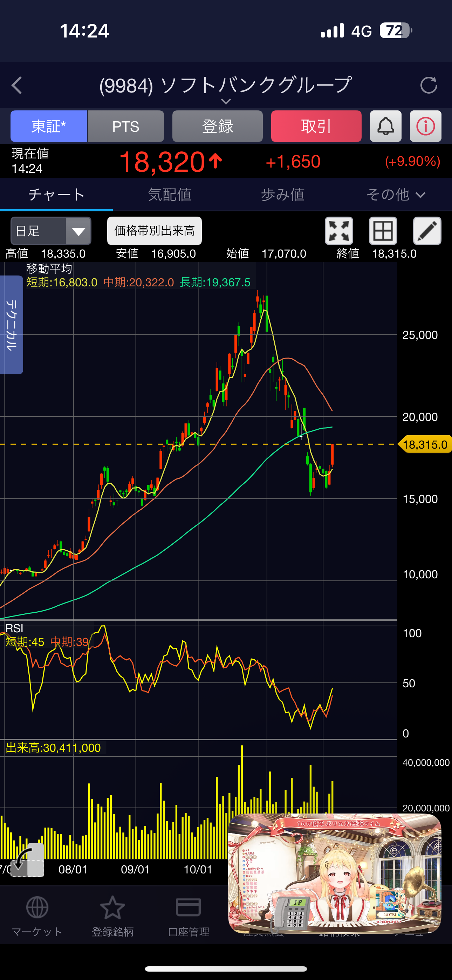Tap the rotate chart icon
This screenshot has height=980, width=452.
click(x=27, y=860)
